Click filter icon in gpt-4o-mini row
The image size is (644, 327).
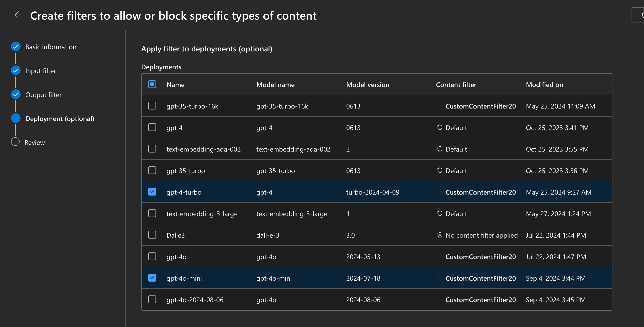point(440,278)
